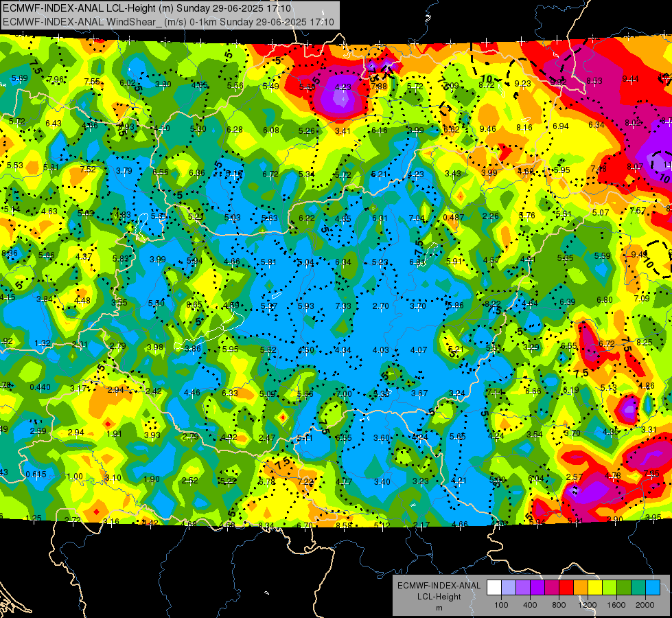Screen dimensions: 672x618
Task: Click the wind shear value 6.02
Action: 127,83
